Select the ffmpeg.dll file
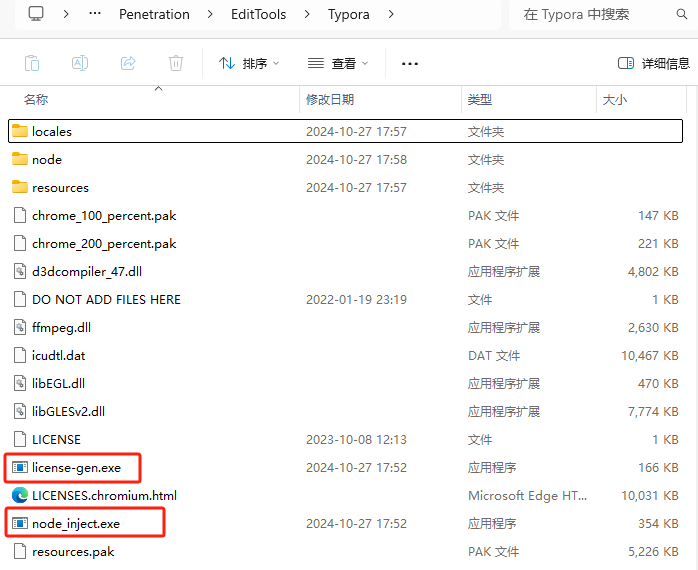The image size is (698, 570). pos(61,327)
